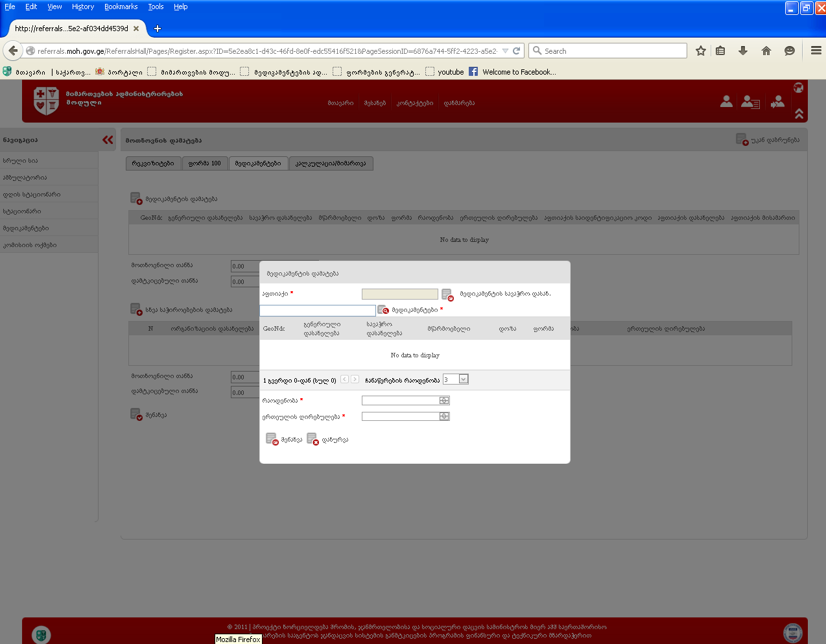The image size is (826, 644).
Task: Click the დახურვა close icon in the dialog
Action: point(313,439)
